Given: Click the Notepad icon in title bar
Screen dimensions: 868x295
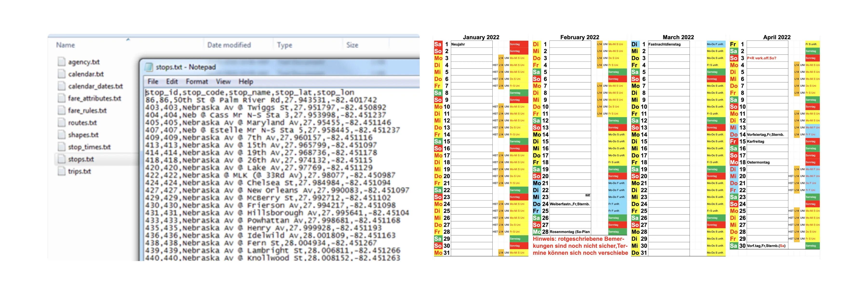Looking at the screenshot, I should (149, 67).
